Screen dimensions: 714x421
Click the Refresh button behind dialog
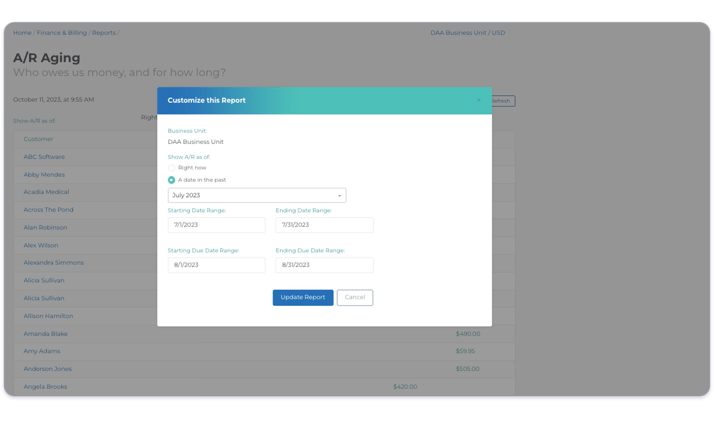(503, 101)
